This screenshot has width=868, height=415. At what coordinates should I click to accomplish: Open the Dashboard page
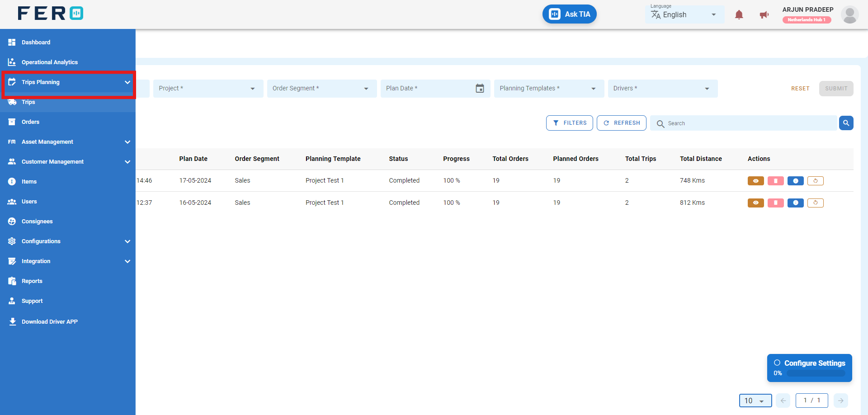click(68, 42)
